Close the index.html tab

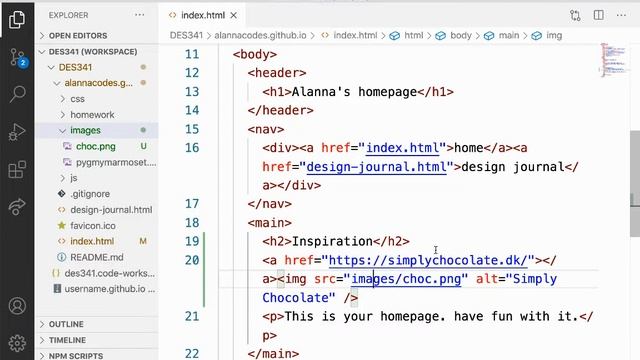point(233,16)
